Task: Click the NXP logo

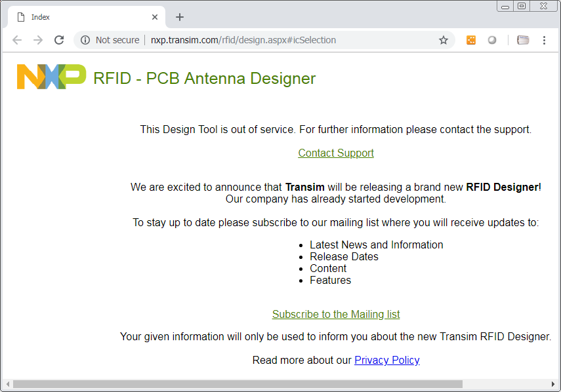Action: click(51, 77)
